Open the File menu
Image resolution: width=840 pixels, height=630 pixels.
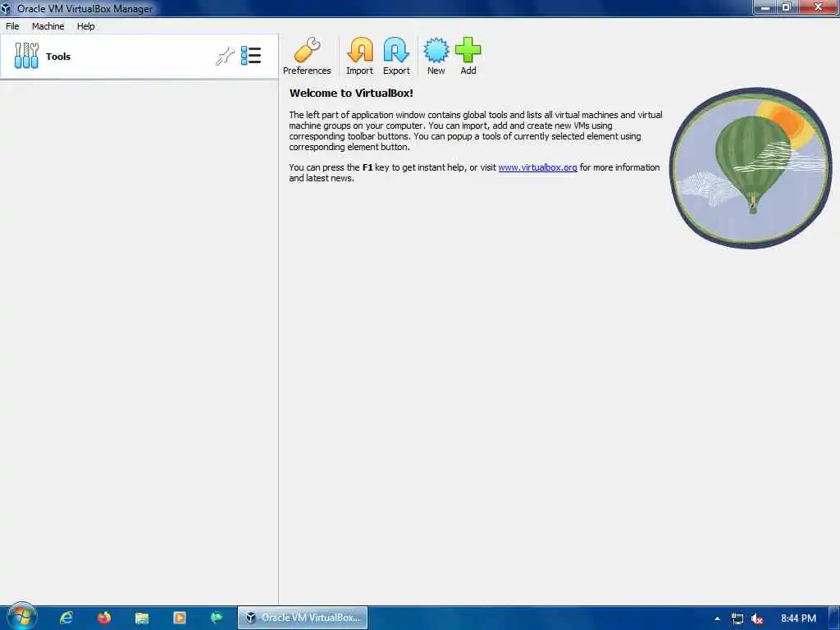(x=12, y=26)
